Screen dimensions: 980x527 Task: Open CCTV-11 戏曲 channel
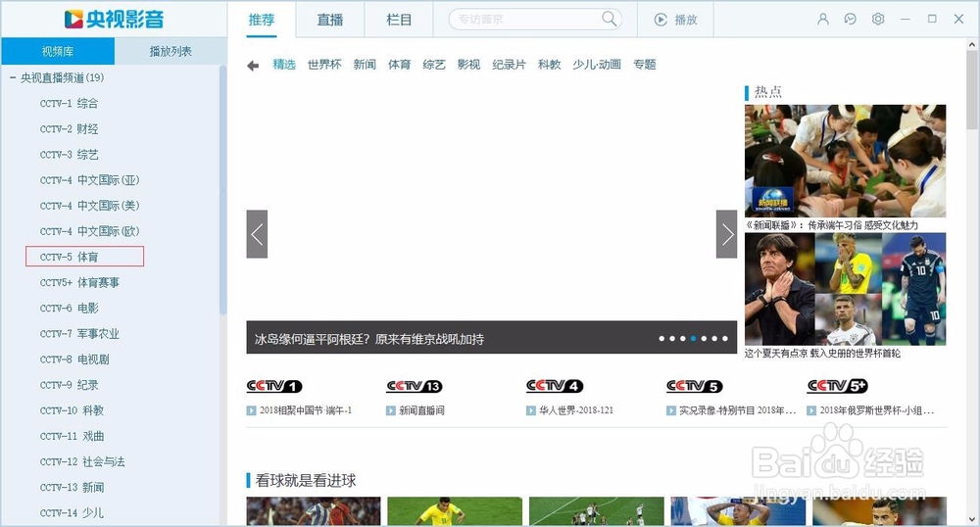72,437
